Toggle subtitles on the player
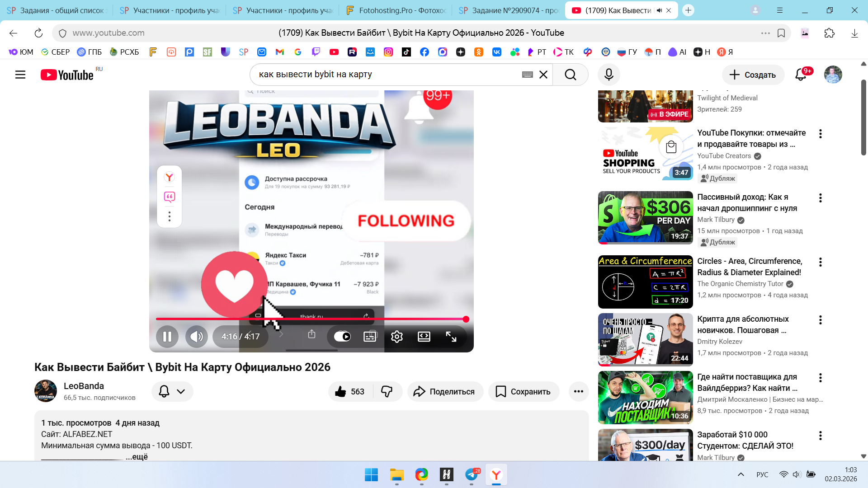This screenshot has width=868, height=488. point(370,337)
